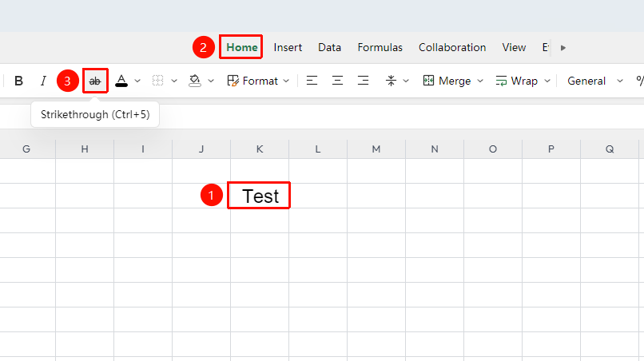644x361 pixels.
Task: Select column P header
Action: [551, 149]
